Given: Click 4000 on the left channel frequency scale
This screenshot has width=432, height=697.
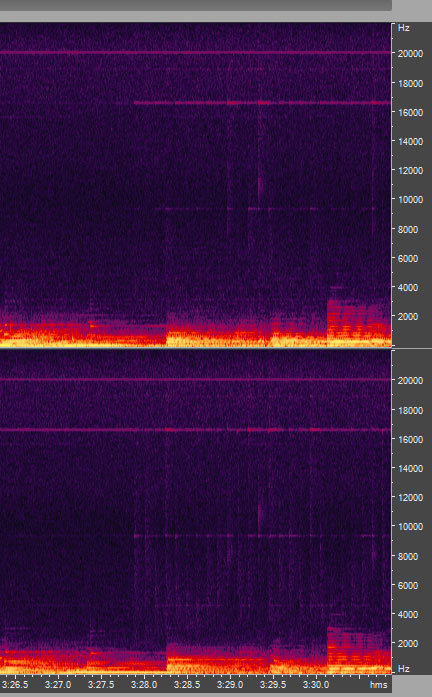Looking at the screenshot, I should 408,288.
